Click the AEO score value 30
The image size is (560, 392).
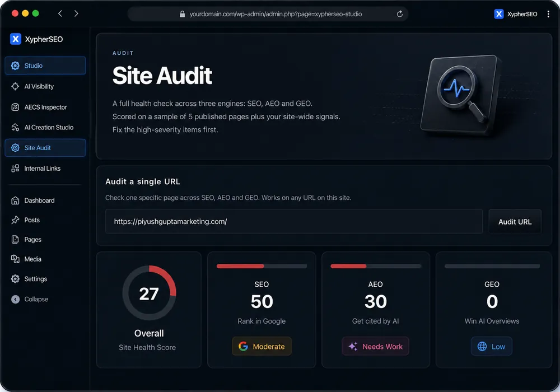[x=375, y=302]
